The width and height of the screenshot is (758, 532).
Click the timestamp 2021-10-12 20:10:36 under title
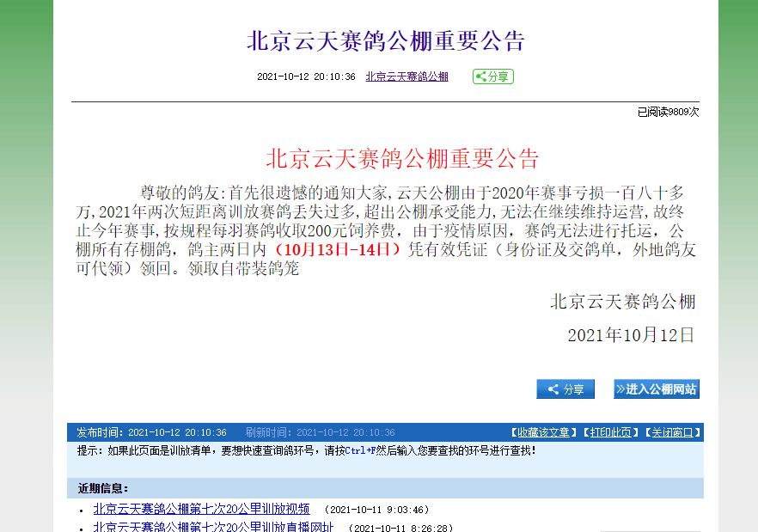click(x=306, y=76)
